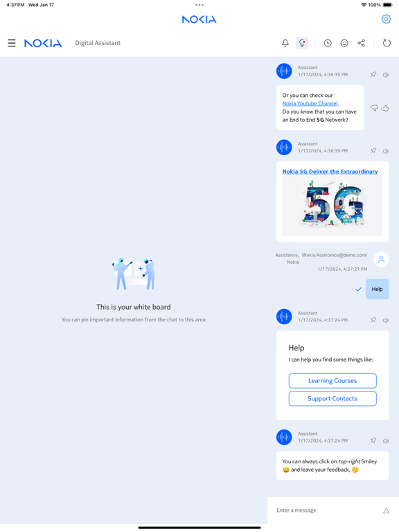This screenshot has height=532, width=399.
Task: Pin the feedback smiley message
Action: pos(373,441)
